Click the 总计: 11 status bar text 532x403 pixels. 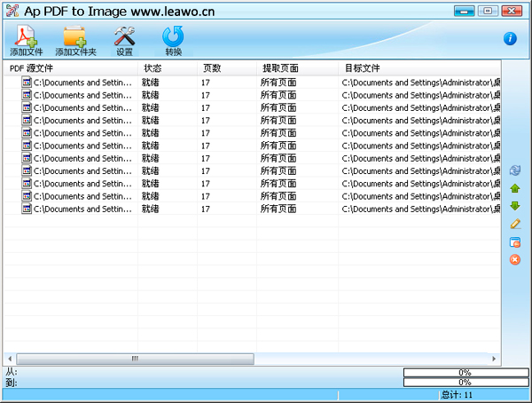click(x=457, y=395)
